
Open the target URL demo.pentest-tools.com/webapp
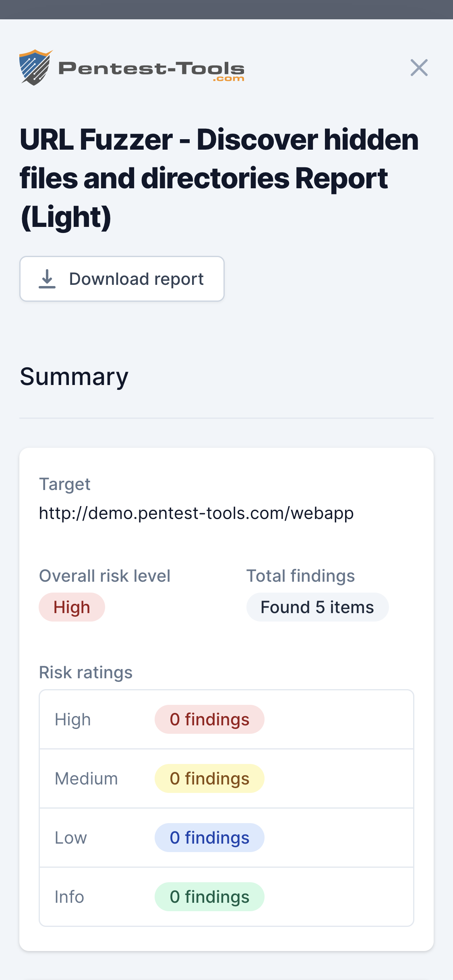click(x=196, y=513)
